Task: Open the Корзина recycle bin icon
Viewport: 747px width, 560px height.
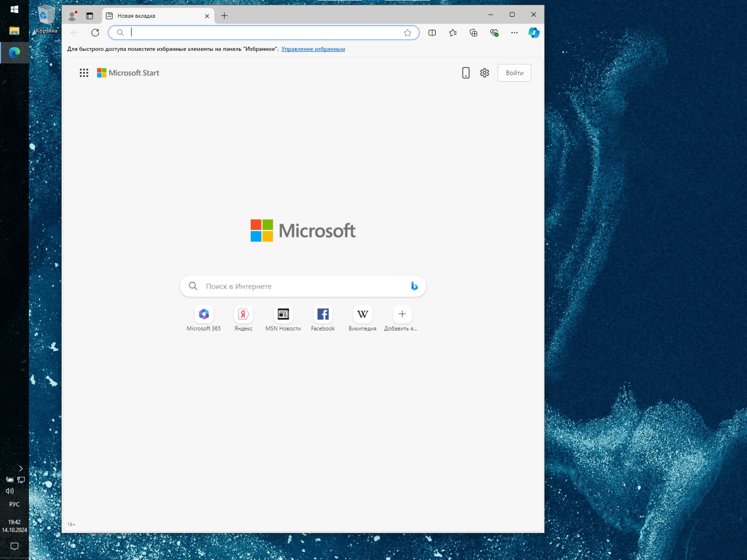Action: [x=46, y=20]
